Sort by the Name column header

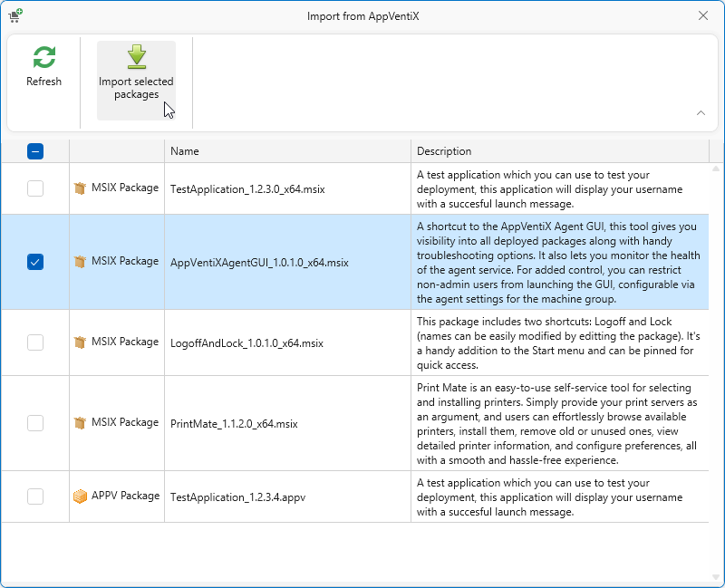point(287,151)
